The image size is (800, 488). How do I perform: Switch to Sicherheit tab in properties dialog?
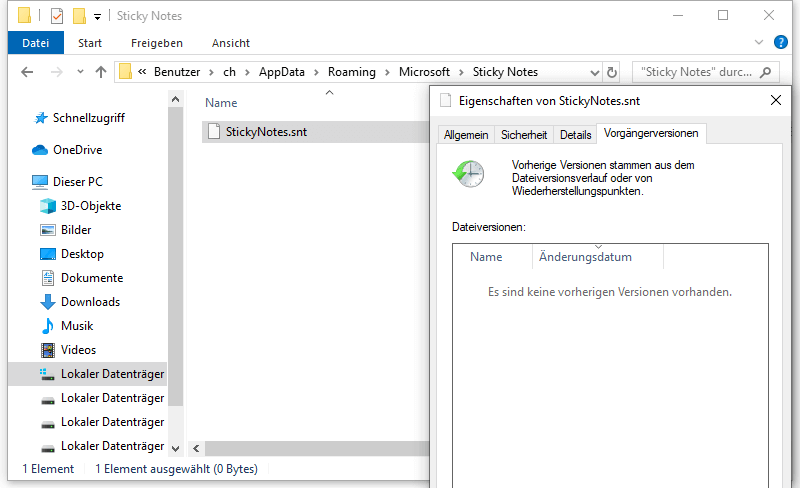pos(523,135)
